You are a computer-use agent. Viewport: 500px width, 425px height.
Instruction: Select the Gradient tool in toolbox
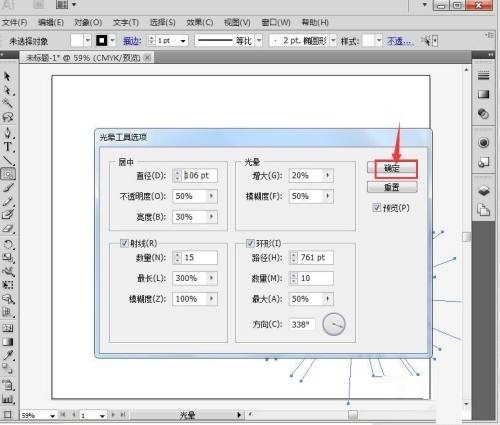7,342
